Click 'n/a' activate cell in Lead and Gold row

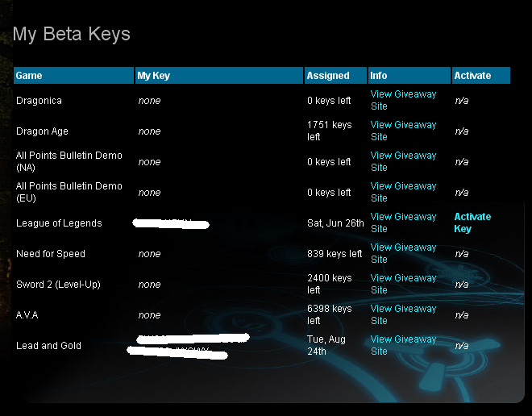click(461, 346)
